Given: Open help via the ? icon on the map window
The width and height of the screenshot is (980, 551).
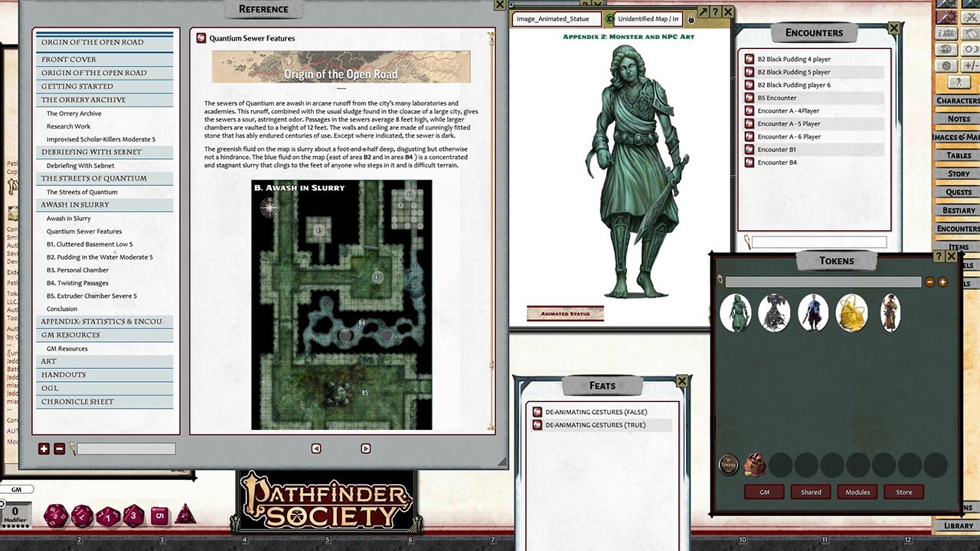Looking at the screenshot, I should tap(717, 11).
